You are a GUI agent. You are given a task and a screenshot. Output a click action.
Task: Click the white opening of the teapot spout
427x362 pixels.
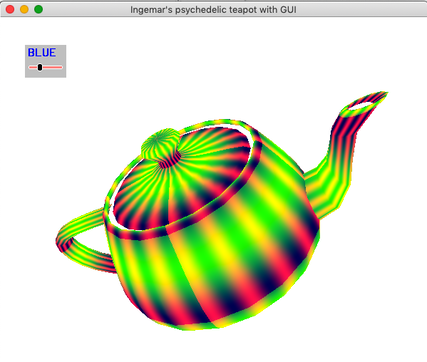361,106
